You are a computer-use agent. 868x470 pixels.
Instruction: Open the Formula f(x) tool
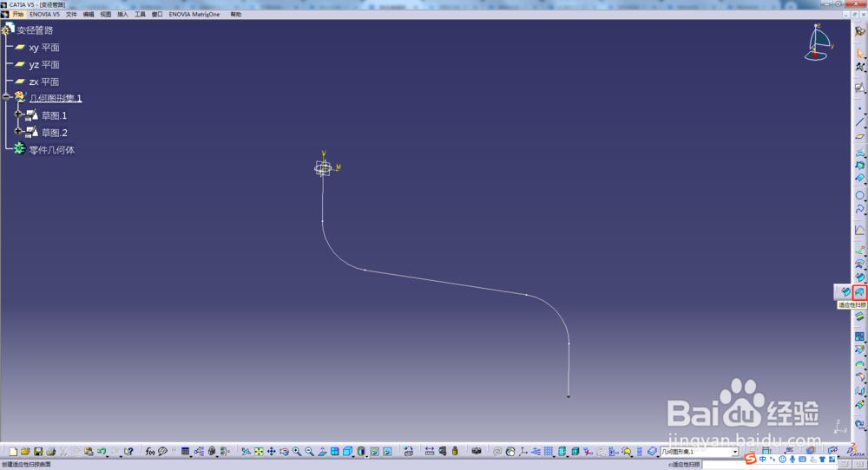tap(150, 452)
